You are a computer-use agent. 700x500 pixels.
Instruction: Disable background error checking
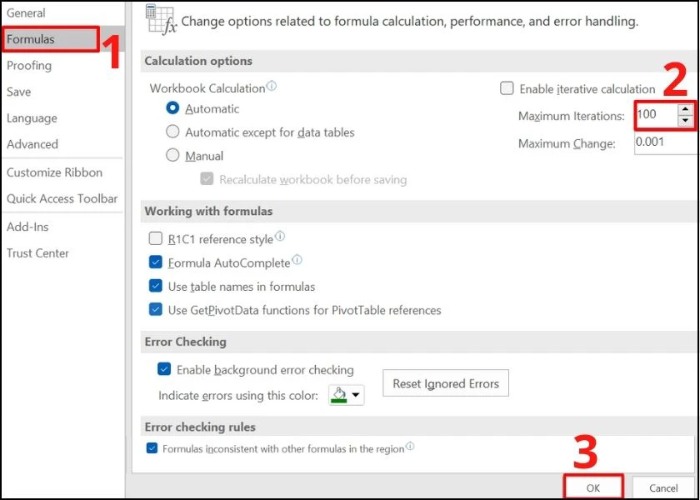coord(165,370)
